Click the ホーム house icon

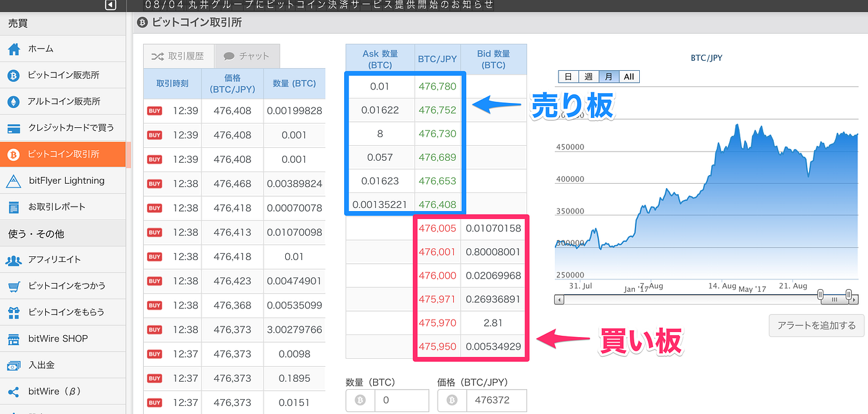click(x=14, y=49)
